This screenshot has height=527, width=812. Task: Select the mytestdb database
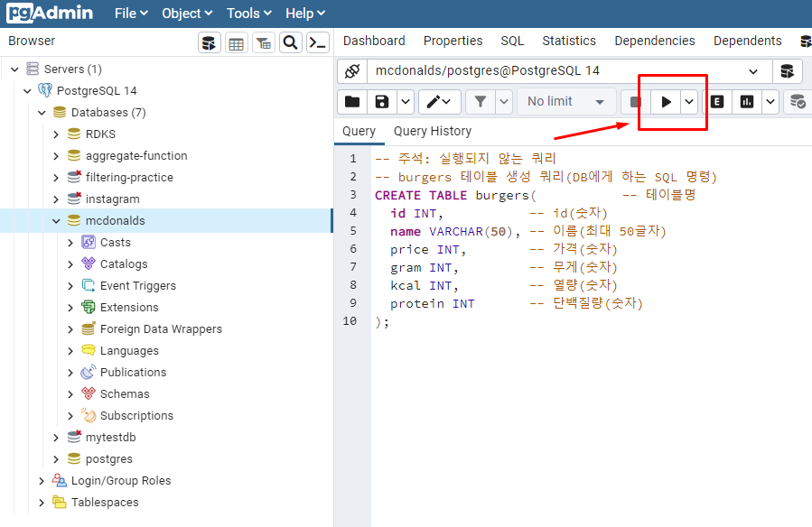[x=111, y=438]
